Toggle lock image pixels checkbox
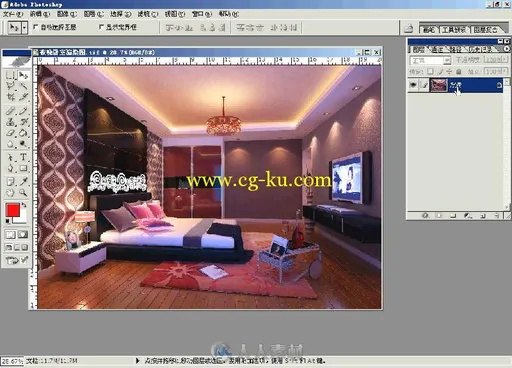 (x=440, y=71)
